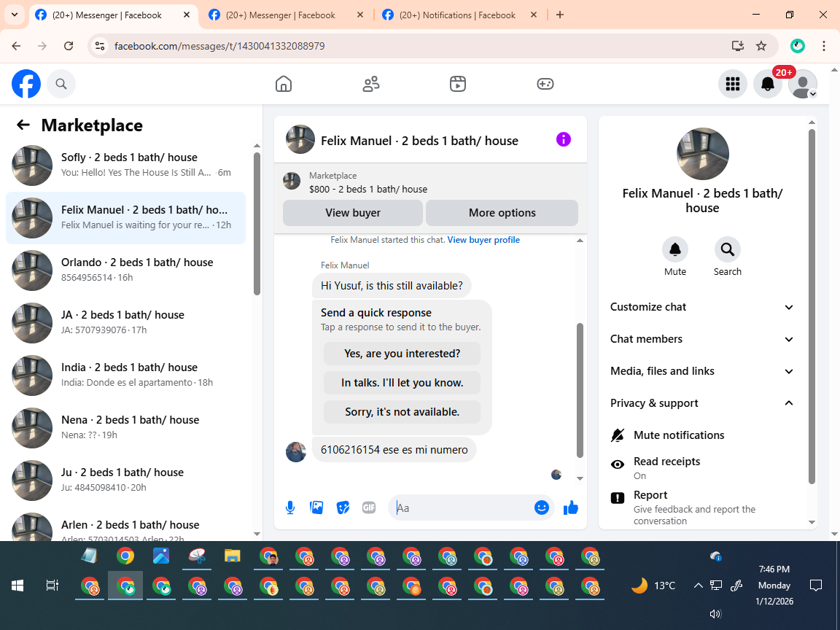Click the Facebook search magnifier icon

pos(61,84)
